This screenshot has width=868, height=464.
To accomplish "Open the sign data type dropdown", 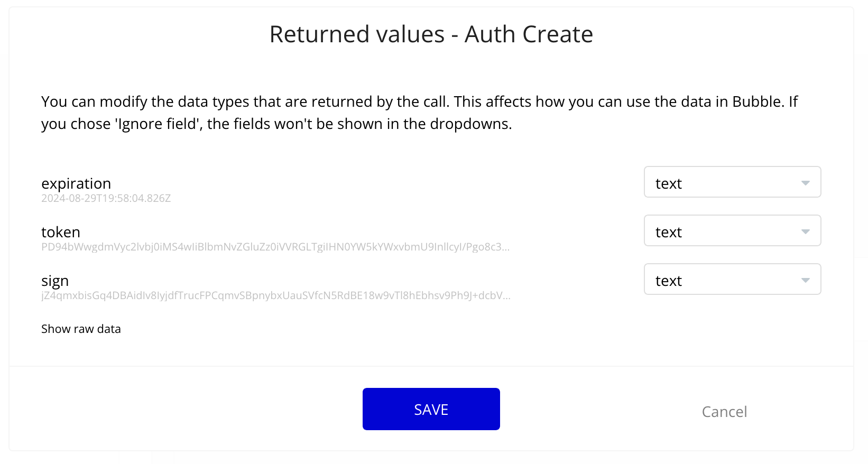I will coord(732,280).
